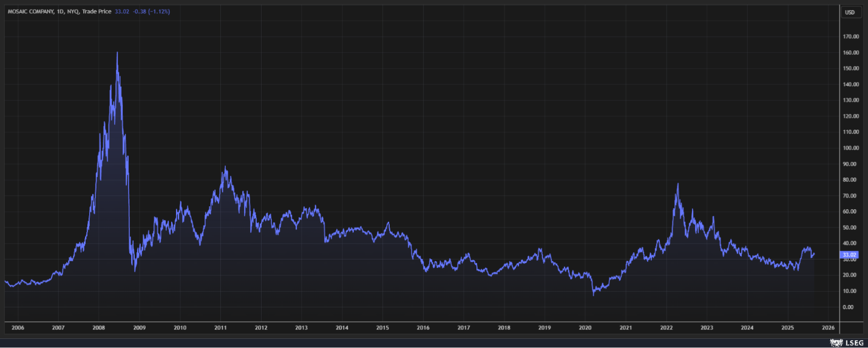Click the 100.00 price axis label
The height and width of the screenshot is (348, 868).
tap(850, 148)
